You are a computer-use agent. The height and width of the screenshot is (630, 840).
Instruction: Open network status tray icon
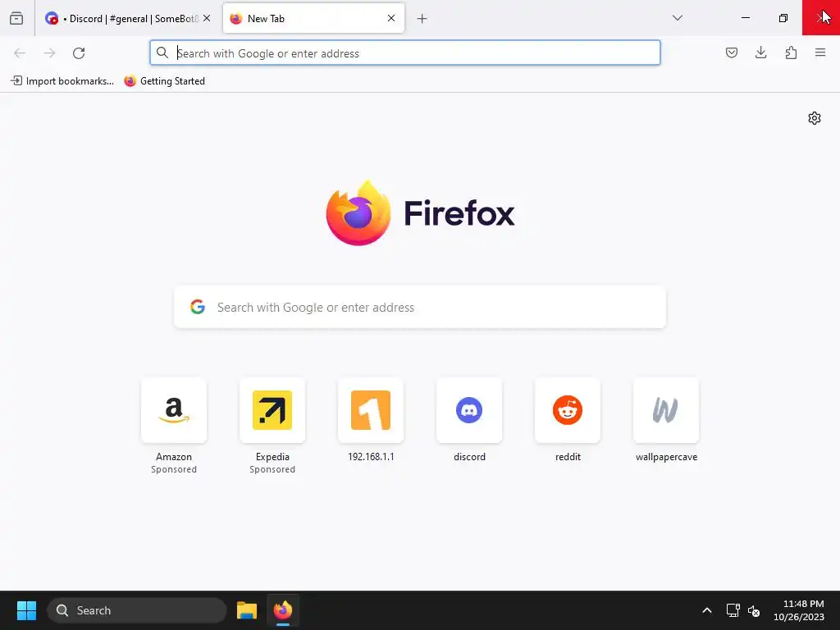(733, 610)
